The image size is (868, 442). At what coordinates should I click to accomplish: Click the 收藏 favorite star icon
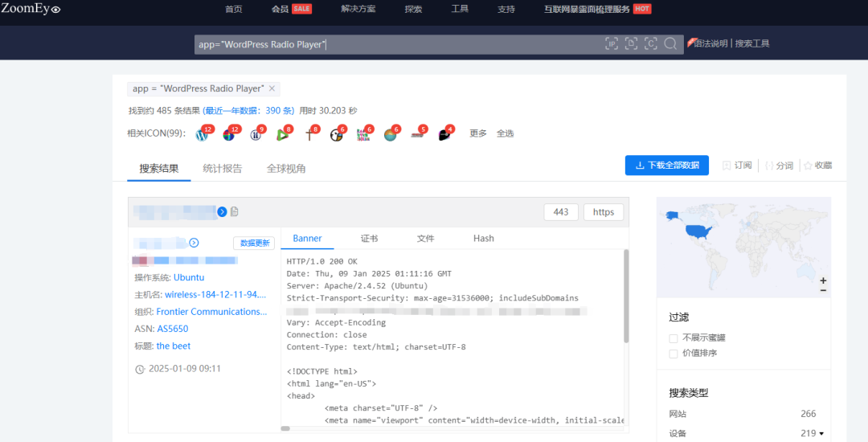coord(808,166)
